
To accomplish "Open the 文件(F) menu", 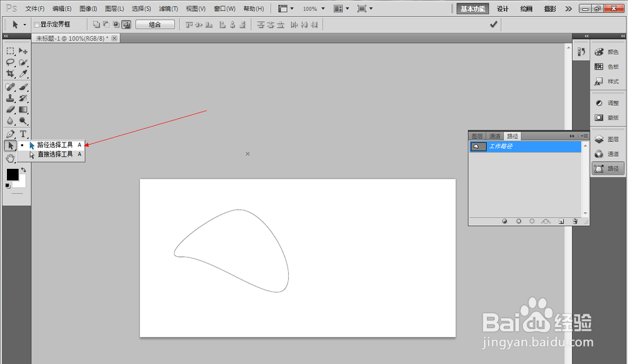I will point(35,9).
